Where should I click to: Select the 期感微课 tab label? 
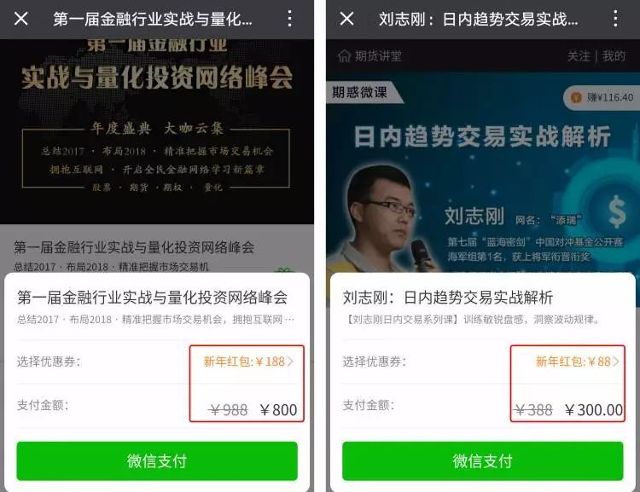359,92
